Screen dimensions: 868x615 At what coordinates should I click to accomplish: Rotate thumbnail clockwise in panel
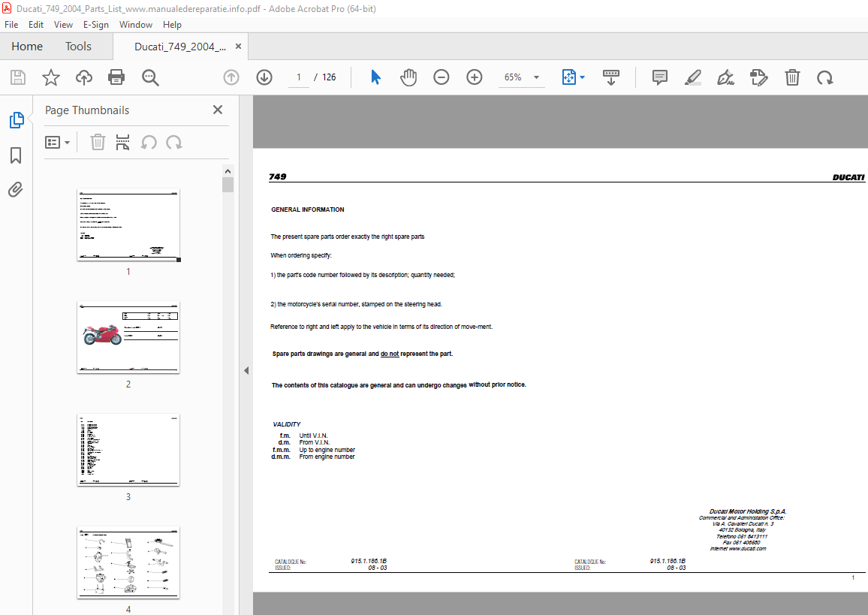tap(173, 142)
